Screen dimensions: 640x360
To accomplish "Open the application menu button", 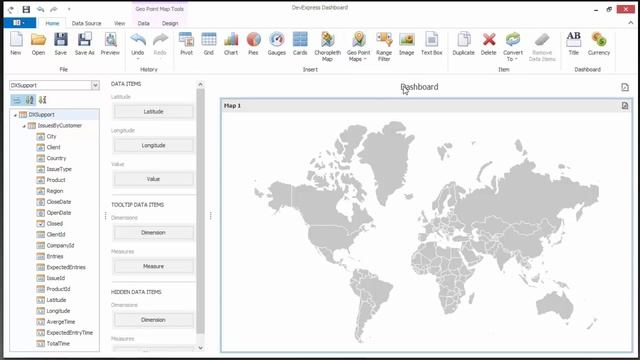I will click(19, 23).
